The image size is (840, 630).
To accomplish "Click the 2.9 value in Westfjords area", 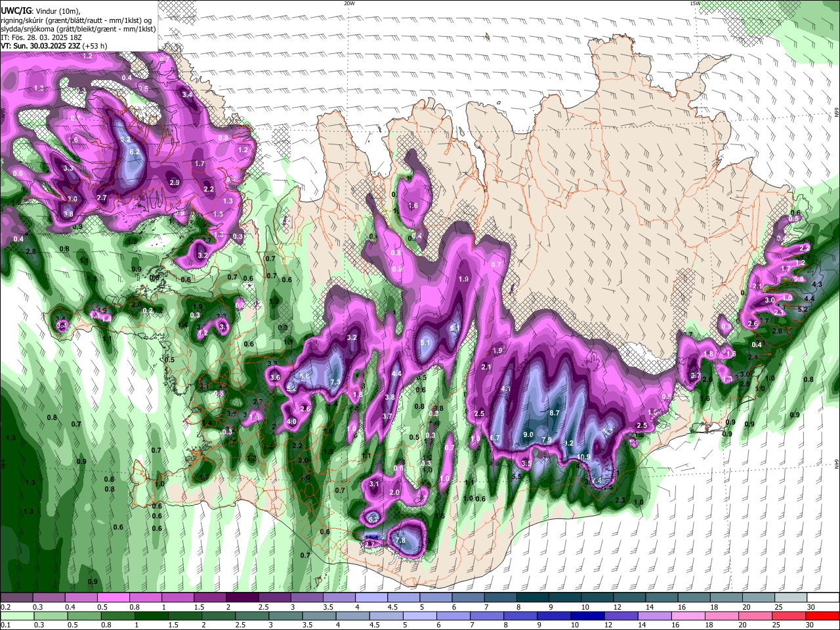I will (175, 182).
